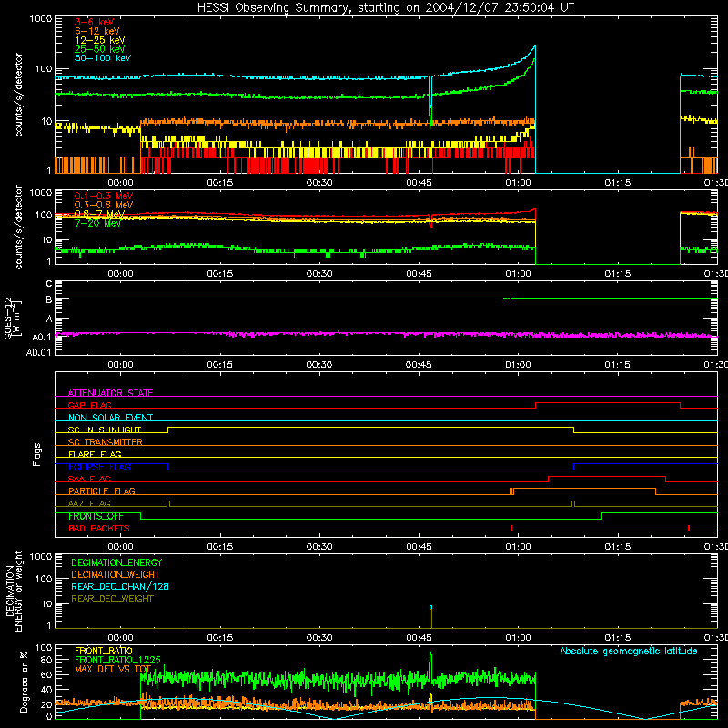The height and width of the screenshot is (728, 728).
Task: Select the FRONTS_OFF flag label
Action: pos(96,516)
